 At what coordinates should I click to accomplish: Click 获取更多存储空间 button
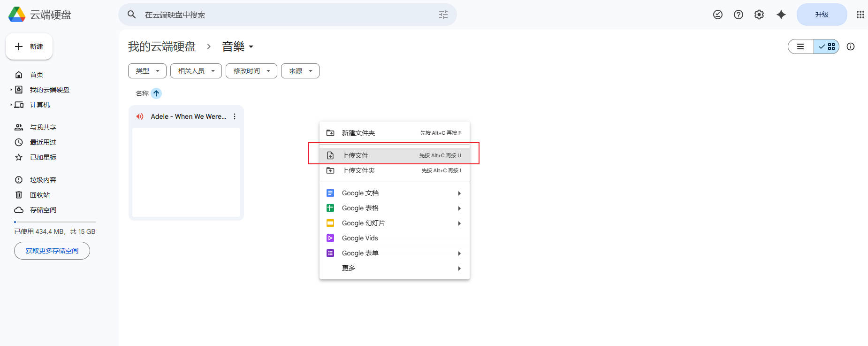pyautogui.click(x=52, y=251)
